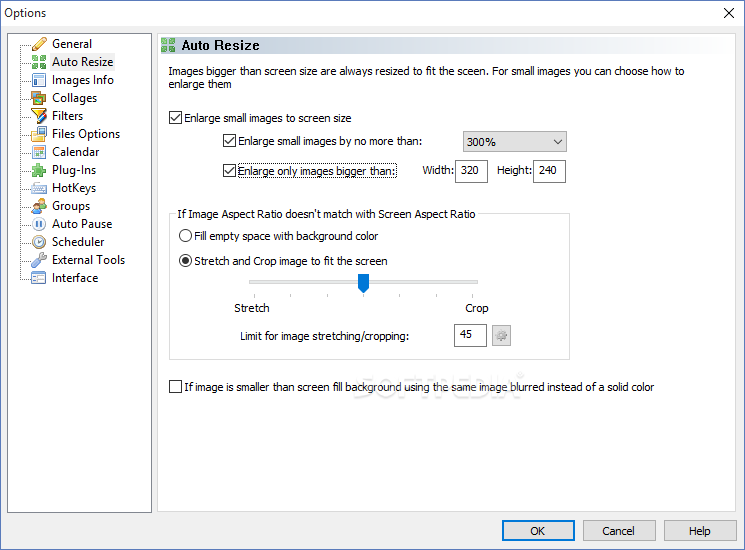Viewport: 745px width, 550px height.
Task: Select Interface in the options tree
Action: coord(75,278)
